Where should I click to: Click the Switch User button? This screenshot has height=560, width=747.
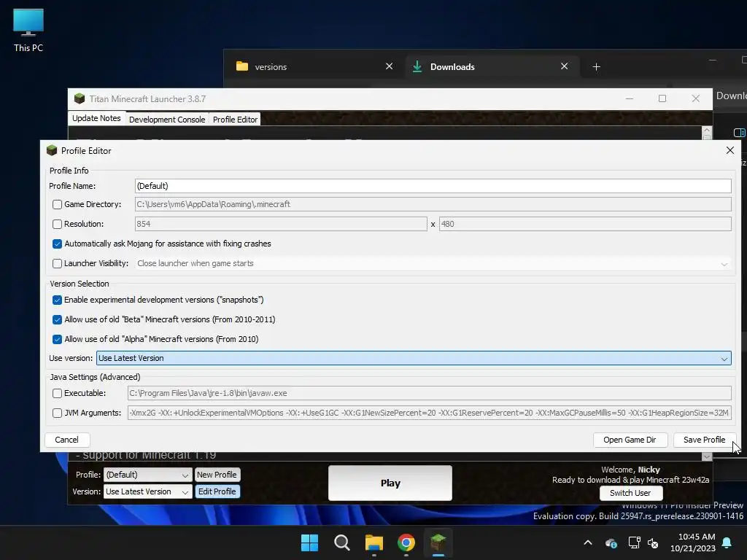[x=630, y=493]
